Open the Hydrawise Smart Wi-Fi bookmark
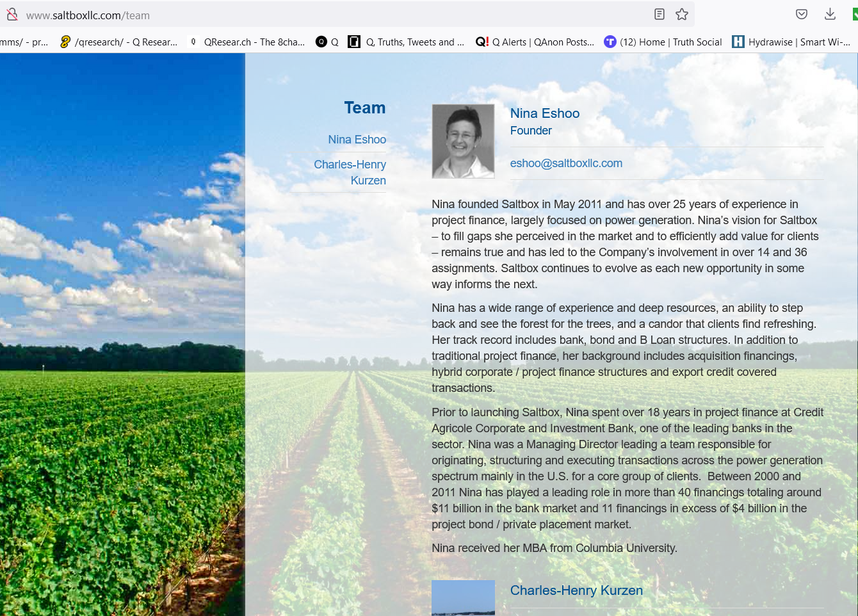 (x=791, y=42)
